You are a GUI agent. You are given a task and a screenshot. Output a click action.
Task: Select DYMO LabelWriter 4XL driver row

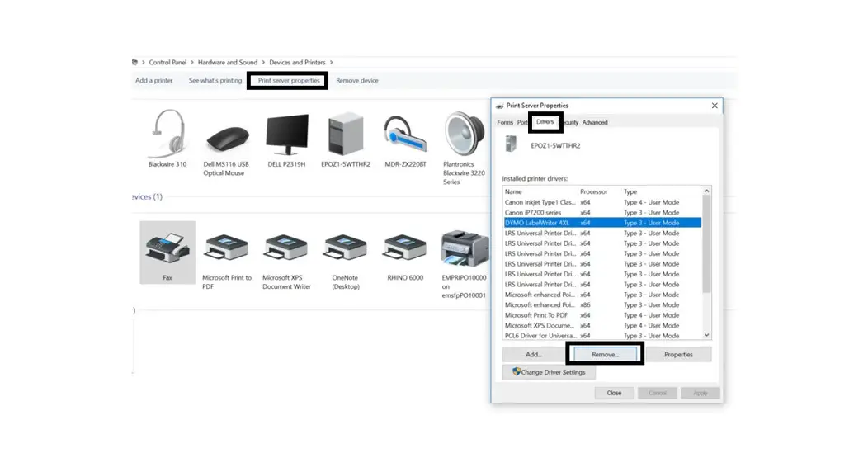602,223
